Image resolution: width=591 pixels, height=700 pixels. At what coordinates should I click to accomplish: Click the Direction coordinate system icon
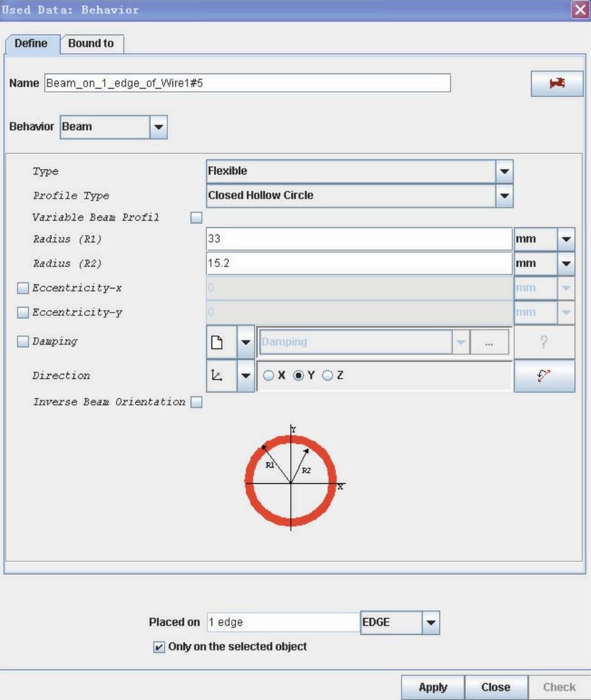point(218,376)
